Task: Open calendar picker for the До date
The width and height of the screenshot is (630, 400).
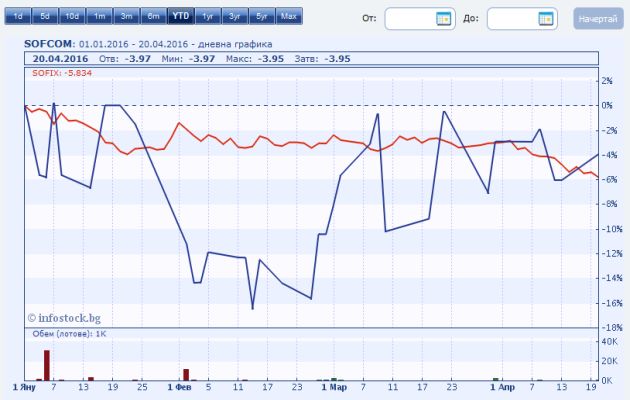Action: pyautogui.click(x=546, y=18)
